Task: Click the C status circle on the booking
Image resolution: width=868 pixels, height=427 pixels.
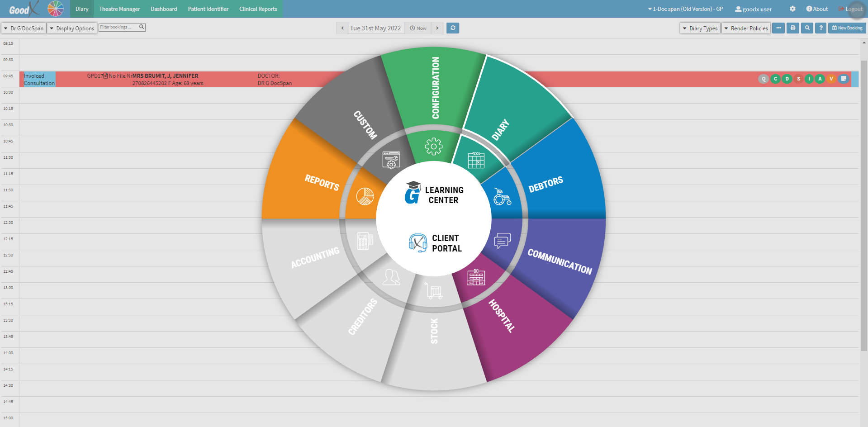Action: pyautogui.click(x=775, y=79)
